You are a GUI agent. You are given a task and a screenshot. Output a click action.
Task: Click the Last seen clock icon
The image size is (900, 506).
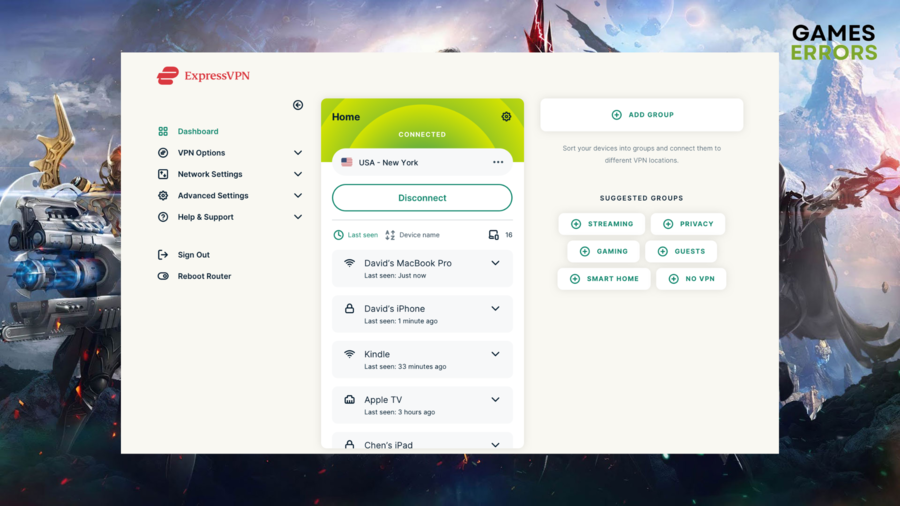tap(339, 235)
